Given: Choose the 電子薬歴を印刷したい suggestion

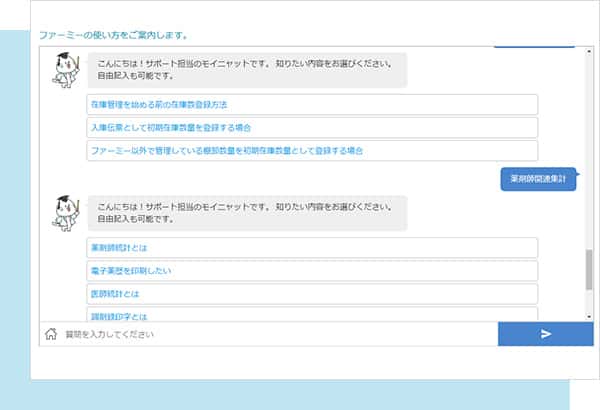Looking at the screenshot, I should click(312, 271).
